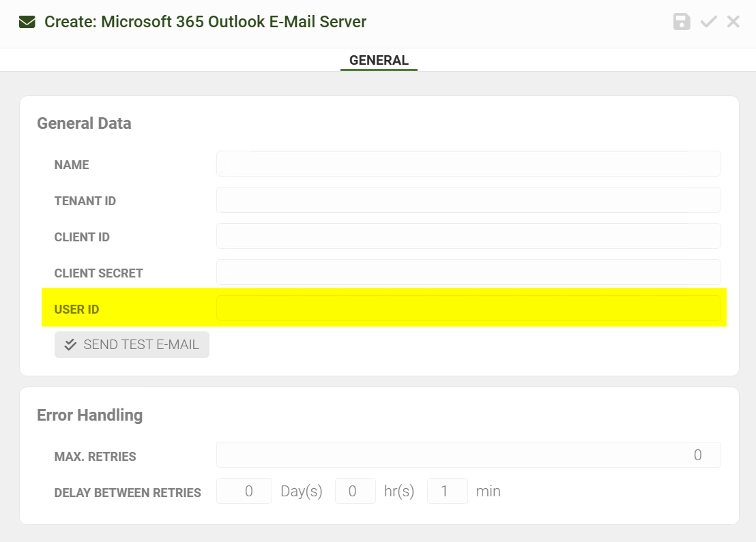Focus the CLIENT ID input field

coord(469,236)
